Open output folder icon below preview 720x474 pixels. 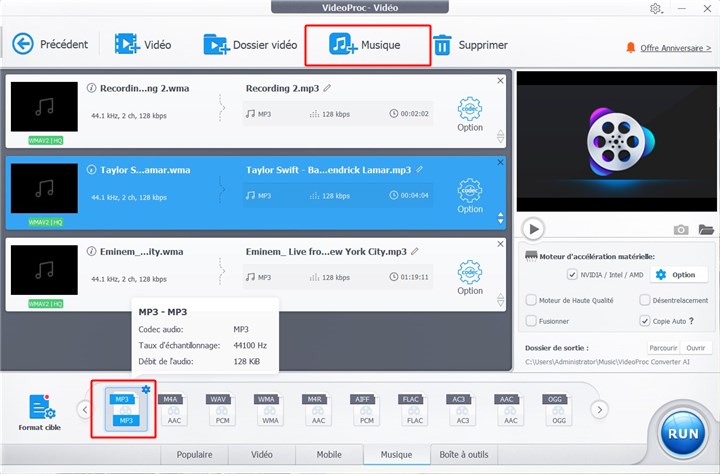(706, 229)
